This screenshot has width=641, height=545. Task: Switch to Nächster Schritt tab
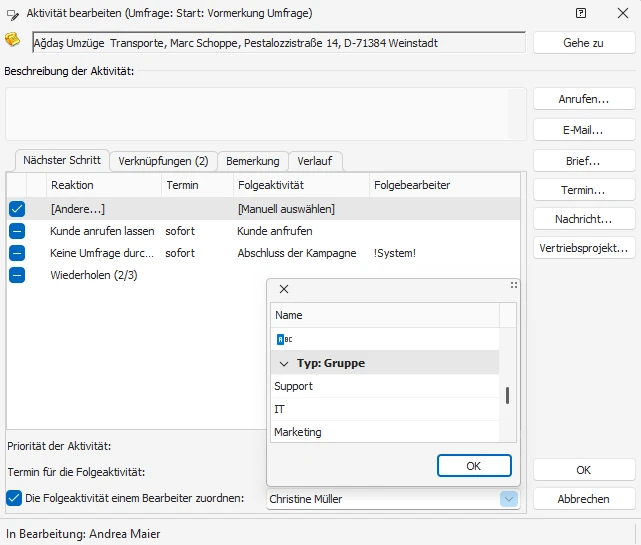[62, 160]
